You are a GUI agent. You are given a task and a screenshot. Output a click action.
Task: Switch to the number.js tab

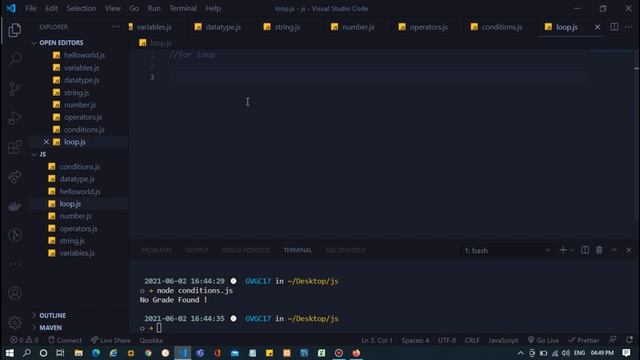[358, 27]
